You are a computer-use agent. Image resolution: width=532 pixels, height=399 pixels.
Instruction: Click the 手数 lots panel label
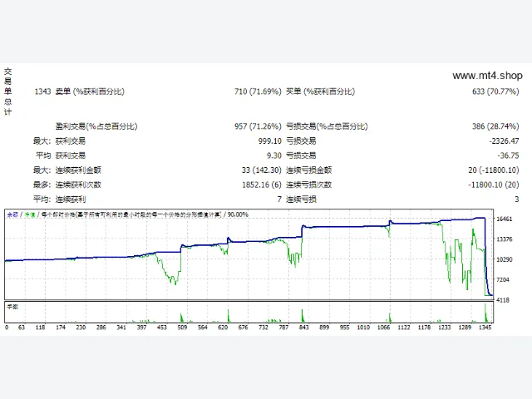coord(12,307)
